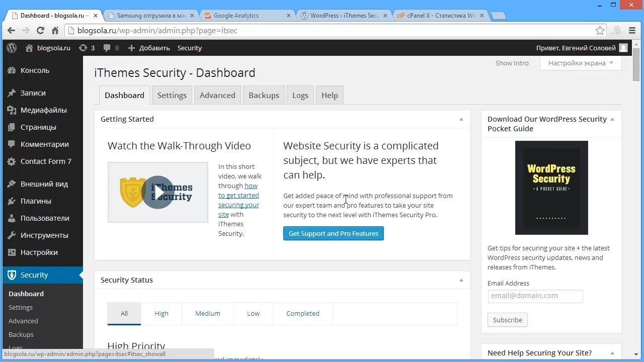
Task: Select the High priority filter tab
Action: (x=162, y=313)
